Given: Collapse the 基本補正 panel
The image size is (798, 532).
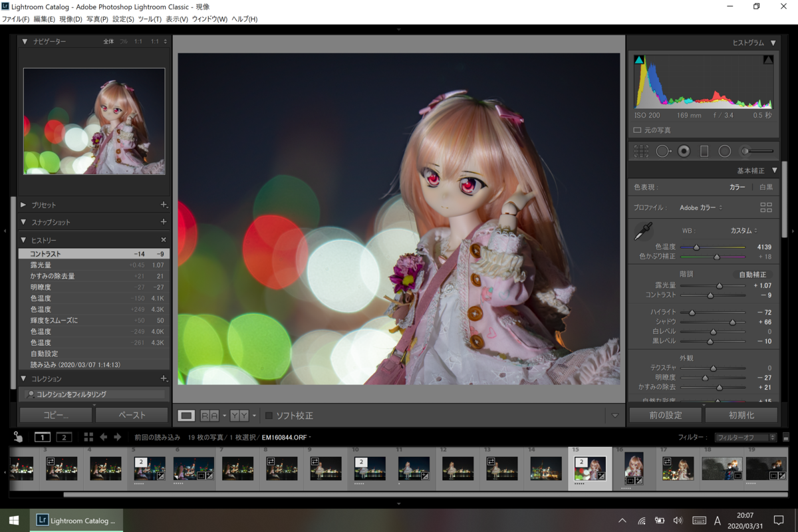Looking at the screenshot, I should (x=774, y=170).
